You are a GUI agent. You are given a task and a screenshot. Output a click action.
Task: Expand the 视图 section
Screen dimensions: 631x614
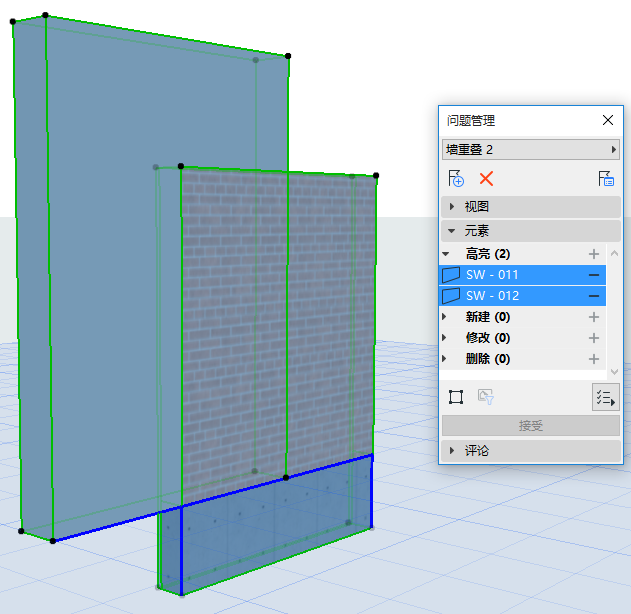click(x=531, y=206)
